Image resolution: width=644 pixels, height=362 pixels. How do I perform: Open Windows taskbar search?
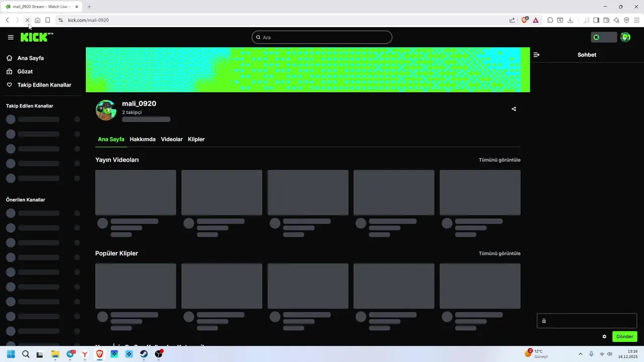coord(26,354)
